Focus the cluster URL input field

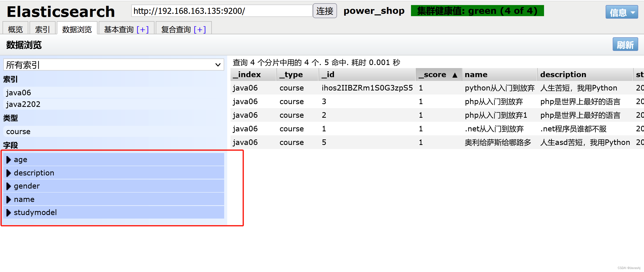[222, 11]
